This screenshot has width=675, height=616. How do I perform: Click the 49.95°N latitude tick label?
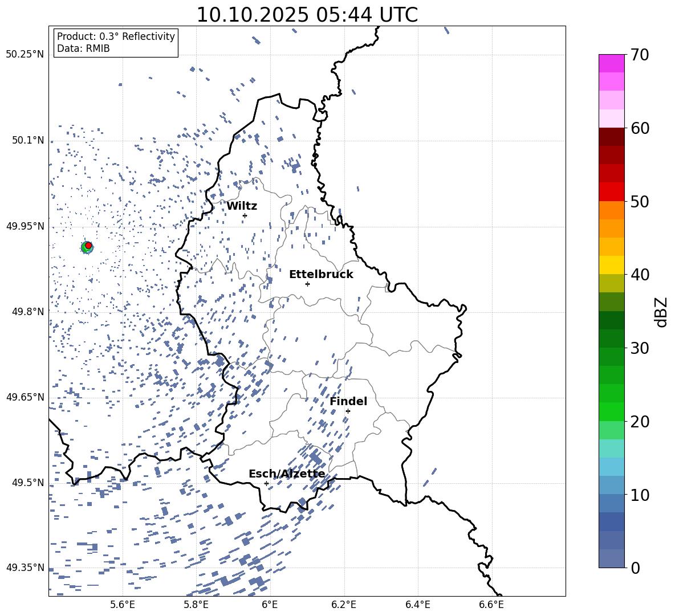point(25,226)
